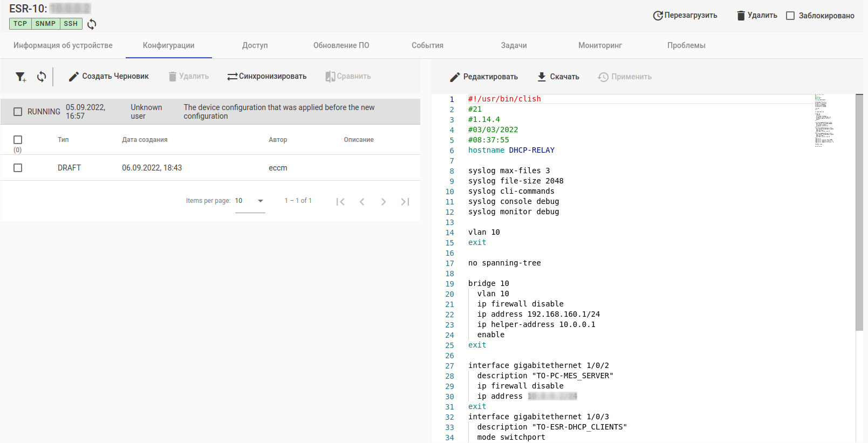The image size is (868, 443).
Task: Toggle the Заблокировано checkbox
Action: [790, 16]
